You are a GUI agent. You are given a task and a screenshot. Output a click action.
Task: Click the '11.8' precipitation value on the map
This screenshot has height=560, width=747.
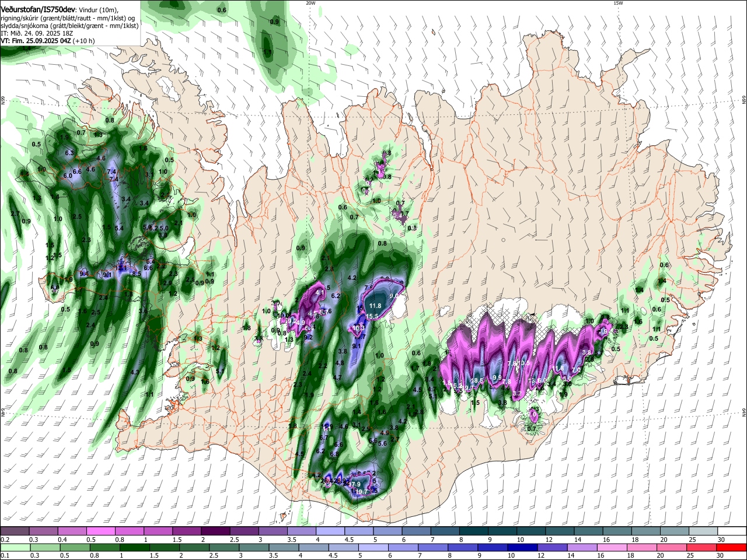(375, 306)
